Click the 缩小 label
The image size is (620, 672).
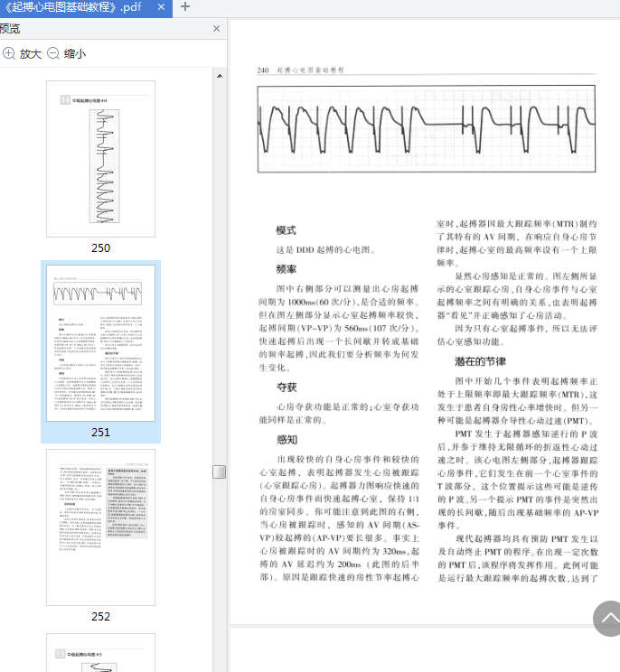pos(75,54)
